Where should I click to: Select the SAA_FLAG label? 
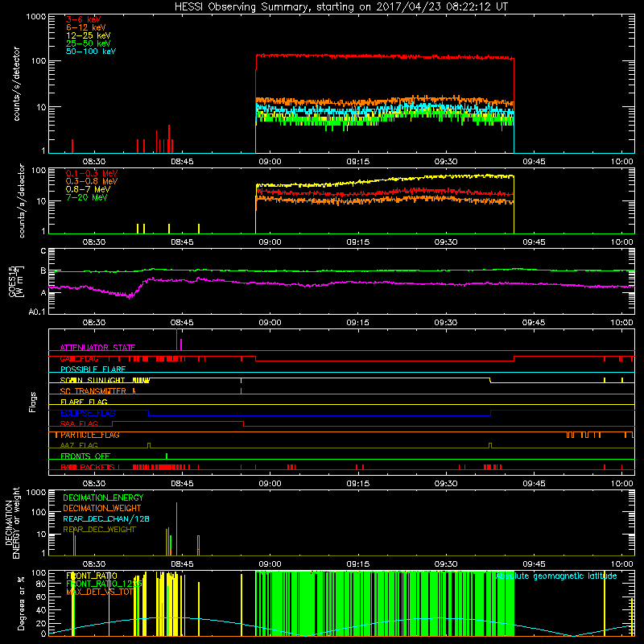(79, 423)
